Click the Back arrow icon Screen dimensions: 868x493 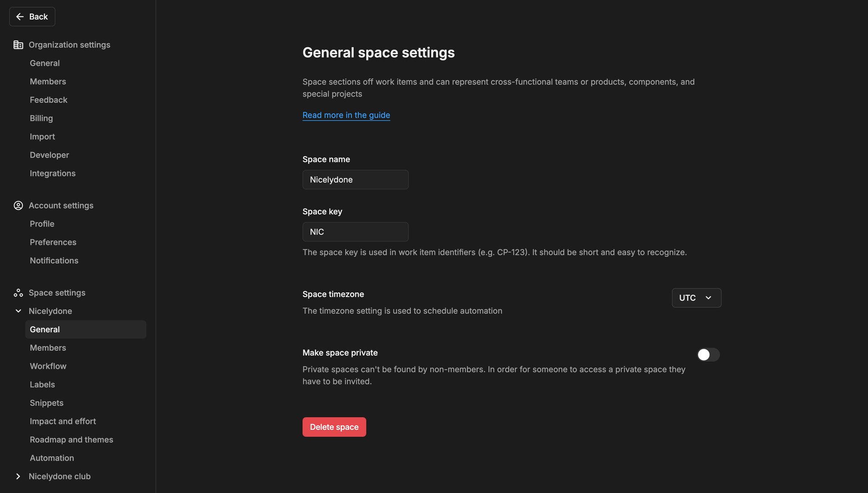(20, 16)
